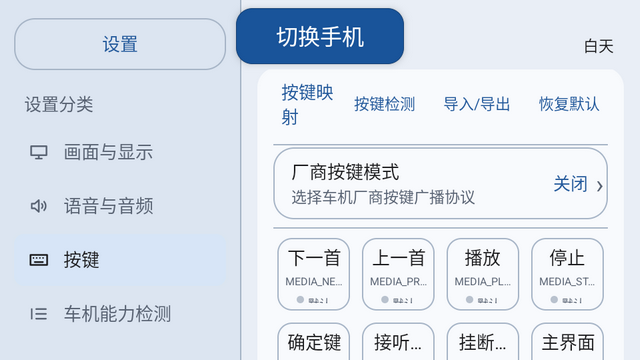
Task: Select the 主界面 mapping card
Action: point(567,342)
